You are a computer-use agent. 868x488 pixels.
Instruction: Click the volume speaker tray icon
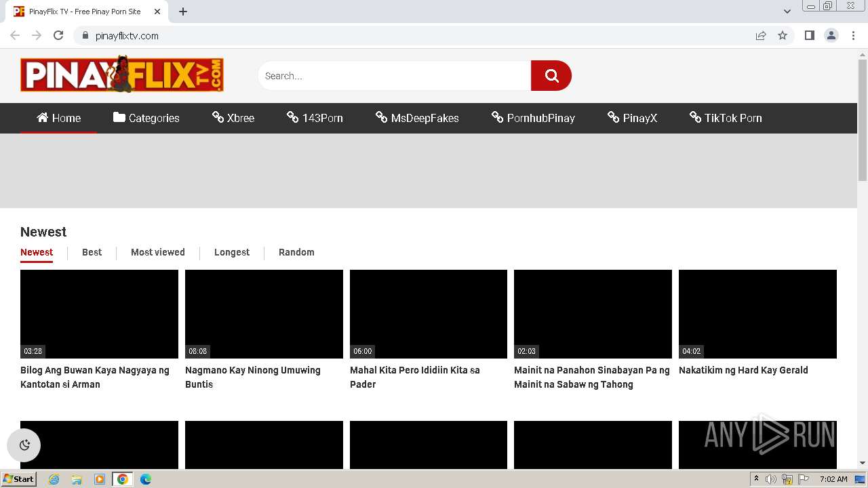click(771, 479)
